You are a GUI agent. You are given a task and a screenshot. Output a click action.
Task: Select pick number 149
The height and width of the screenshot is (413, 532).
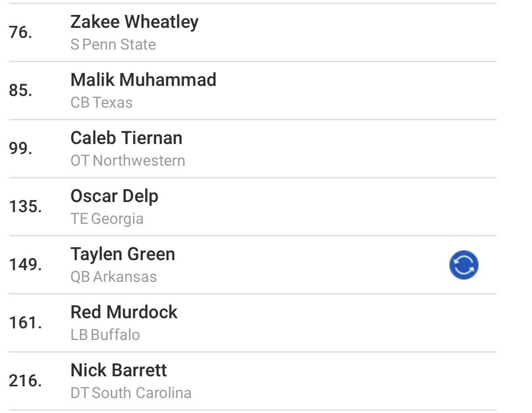[x=25, y=265]
